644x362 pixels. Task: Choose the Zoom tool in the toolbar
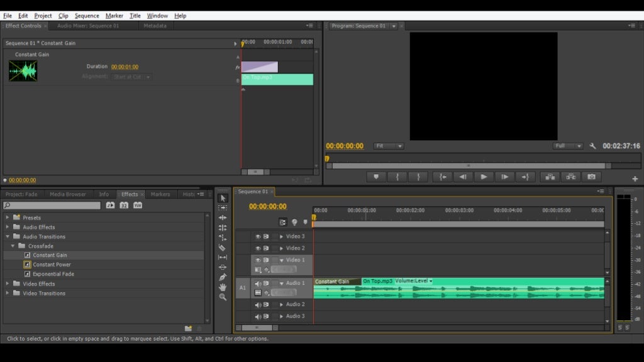[223, 297]
